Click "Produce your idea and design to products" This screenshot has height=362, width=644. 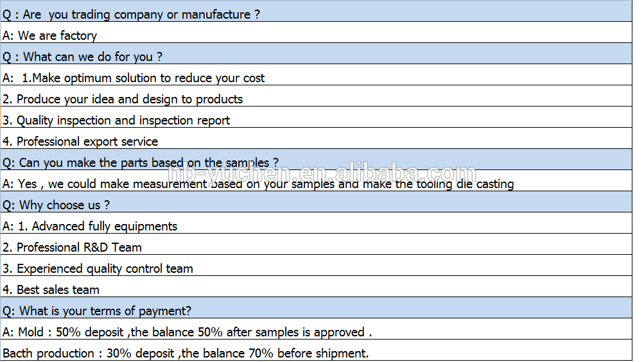click(x=123, y=99)
